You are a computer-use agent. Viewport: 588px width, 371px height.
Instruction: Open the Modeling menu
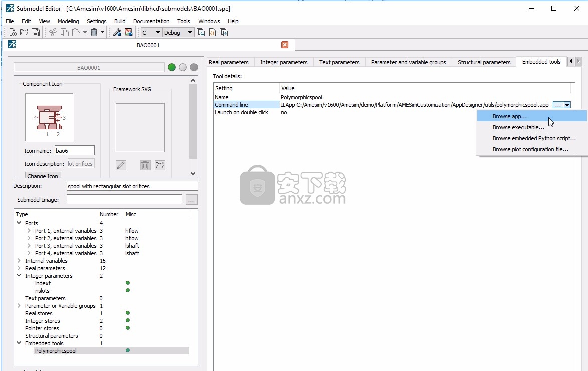pos(68,21)
